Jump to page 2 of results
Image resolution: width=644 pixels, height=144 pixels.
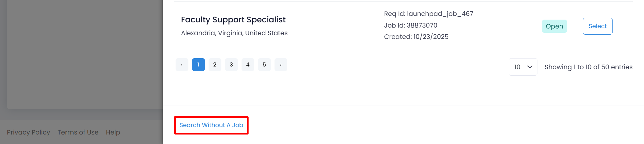pyautogui.click(x=215, y=65)
